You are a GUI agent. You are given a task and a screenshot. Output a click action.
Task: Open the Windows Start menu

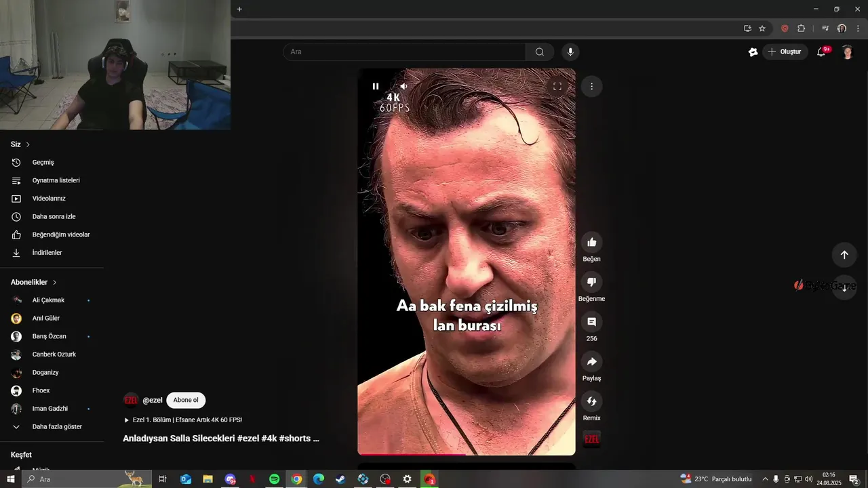pyautogui.click(x=10, y=479)
